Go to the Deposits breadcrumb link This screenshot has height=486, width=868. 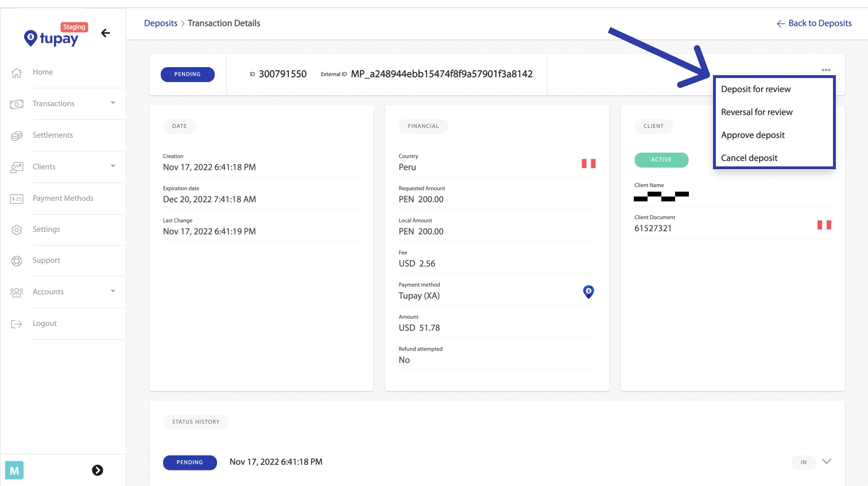tap(161, 24)
